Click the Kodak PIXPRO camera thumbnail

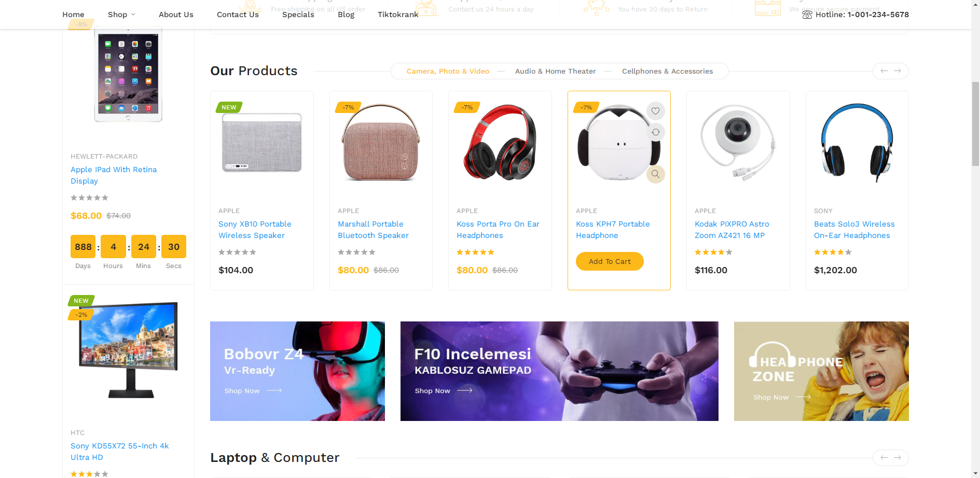click(x=738, y=143)
